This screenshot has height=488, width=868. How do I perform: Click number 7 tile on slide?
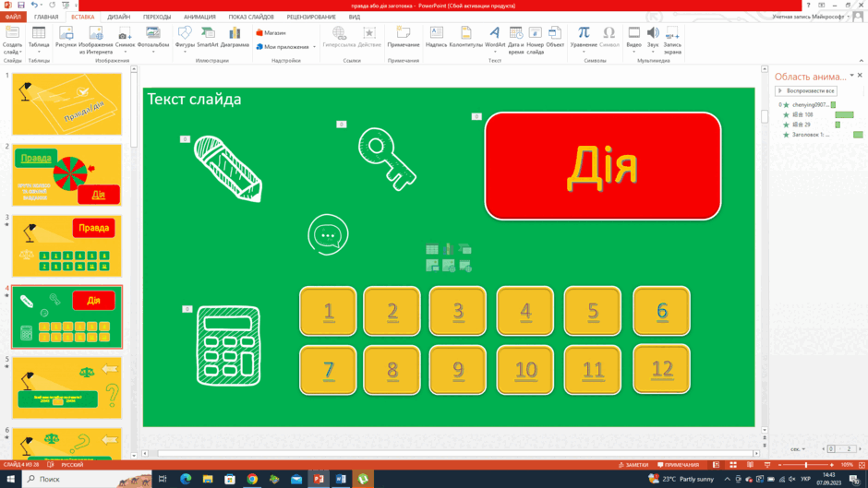click(328, 370)
